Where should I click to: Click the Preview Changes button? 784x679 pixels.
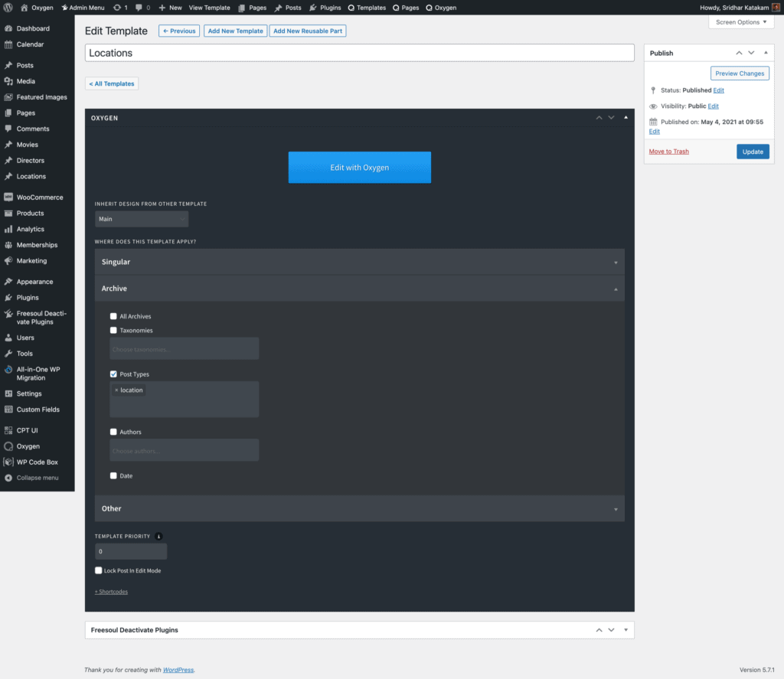pyautogui.click(x=740, y=73)
